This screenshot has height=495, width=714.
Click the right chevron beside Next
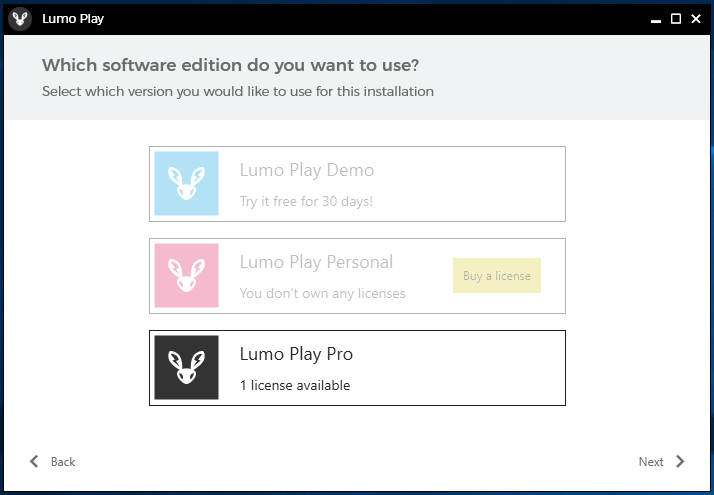(680, 461)
